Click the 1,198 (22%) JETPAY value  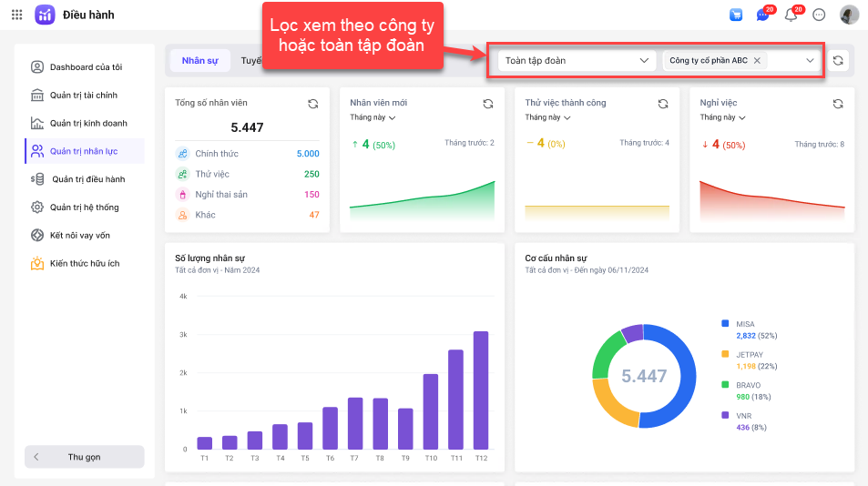pos(757,366)
